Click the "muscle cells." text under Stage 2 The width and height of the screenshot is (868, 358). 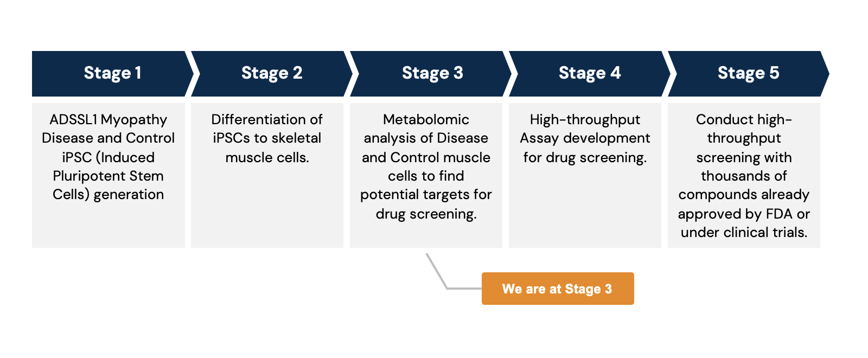click(x=267, y=157)
